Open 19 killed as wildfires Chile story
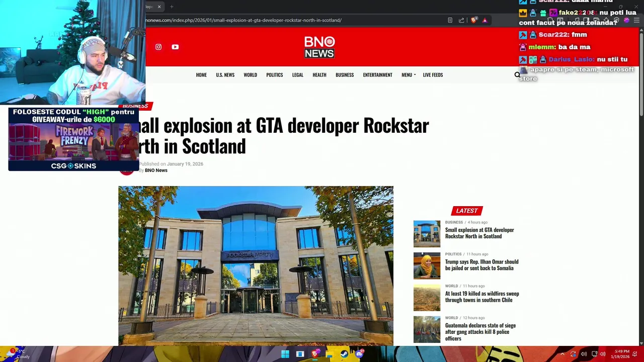 point(482,297)
